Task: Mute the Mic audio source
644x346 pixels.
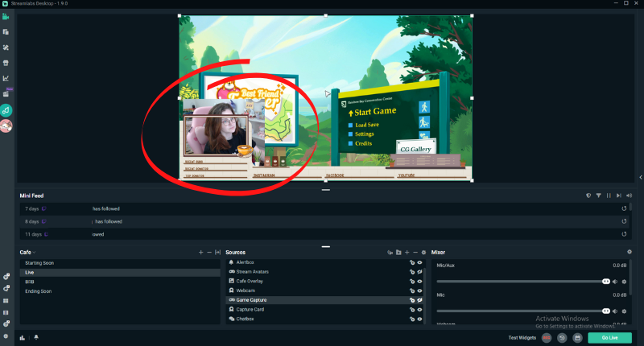Action: pos(615,311)
